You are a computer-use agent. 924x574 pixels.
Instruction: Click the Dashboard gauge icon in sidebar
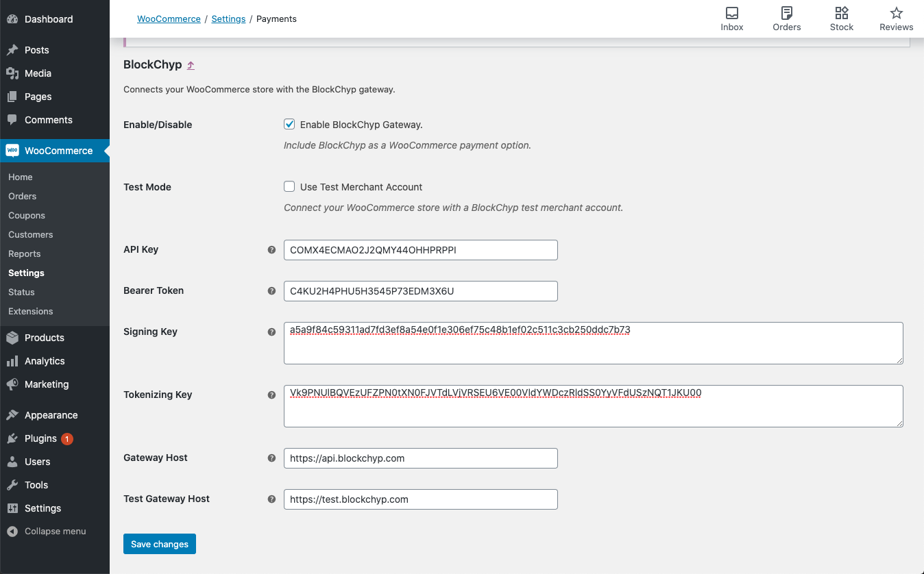(x=12, y=19)
